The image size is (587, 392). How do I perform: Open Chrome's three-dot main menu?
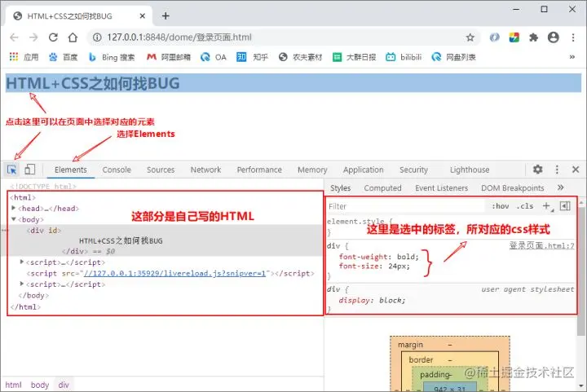[573, 37]
